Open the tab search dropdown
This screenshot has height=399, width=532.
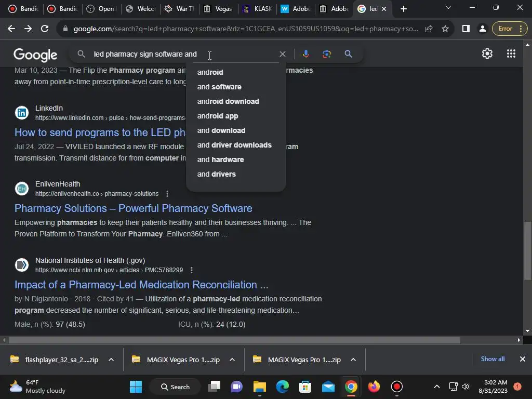448,7
